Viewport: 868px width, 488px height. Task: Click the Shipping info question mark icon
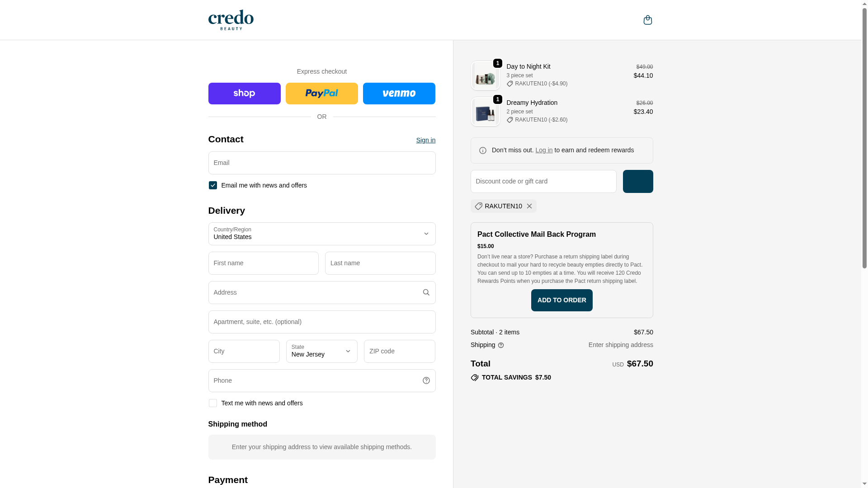tap(501, 345)
